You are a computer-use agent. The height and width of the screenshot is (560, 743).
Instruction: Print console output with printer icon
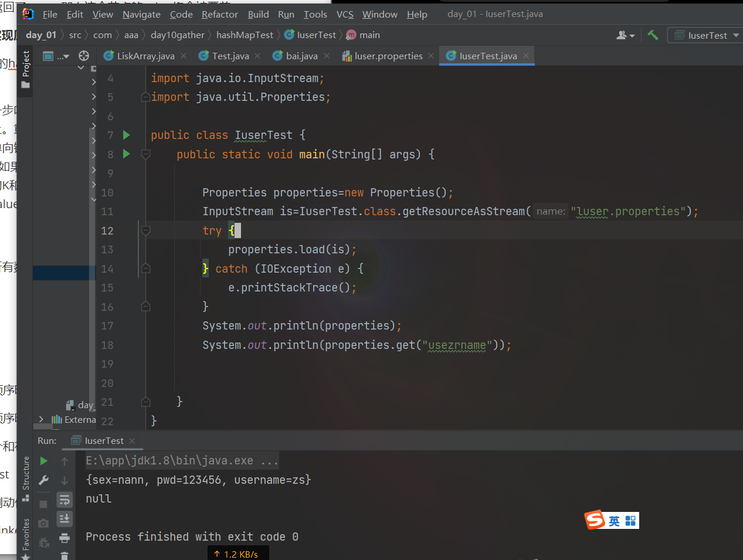tap(65, 538)
